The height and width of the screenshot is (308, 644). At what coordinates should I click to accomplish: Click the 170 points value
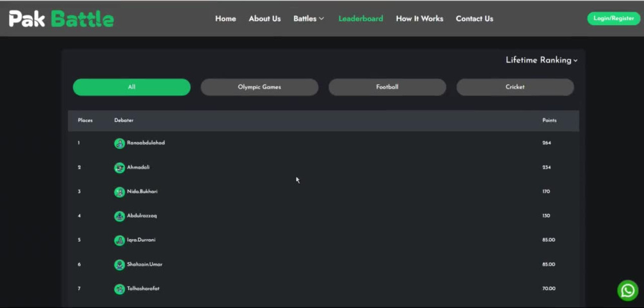(x=546, y=191)
